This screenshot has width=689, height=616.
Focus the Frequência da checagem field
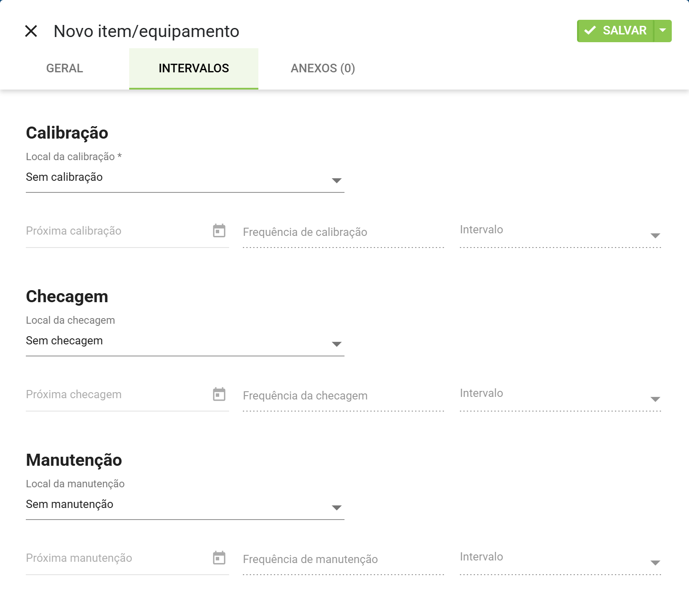pyautogui.click(x=344, y=396)
